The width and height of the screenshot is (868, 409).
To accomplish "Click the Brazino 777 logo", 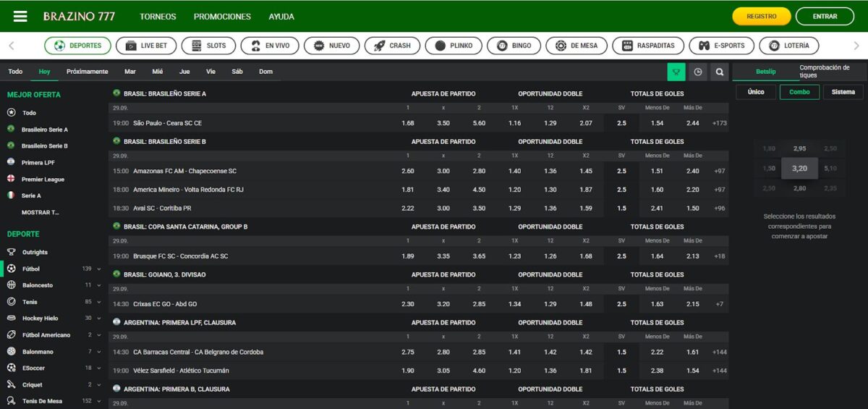I will [80, 16].
